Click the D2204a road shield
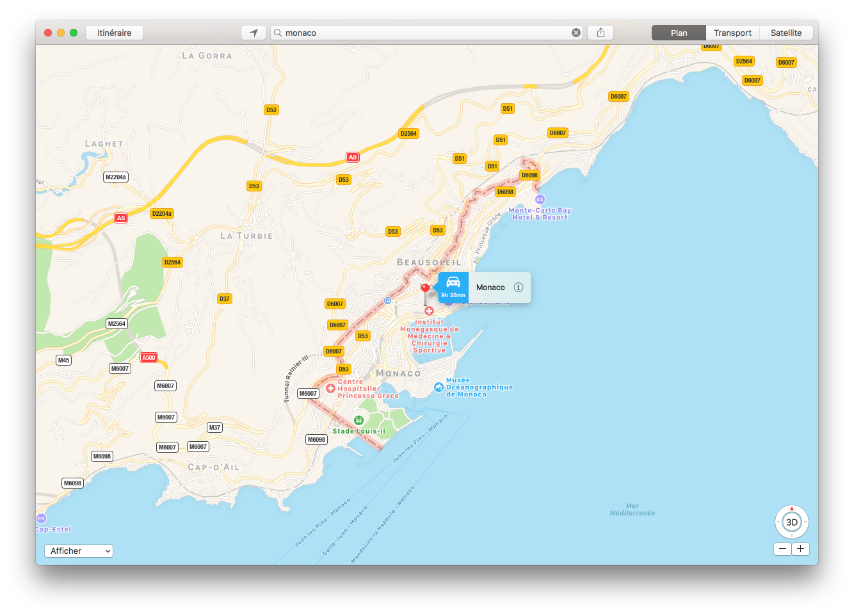Screen dimensions: 854x616 click(x=162, y=213)
